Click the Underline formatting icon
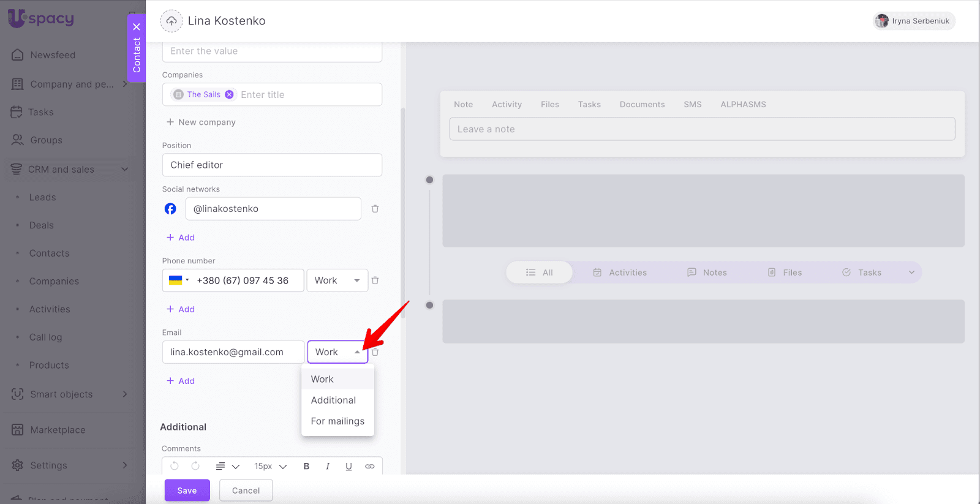 click(349, 466)
